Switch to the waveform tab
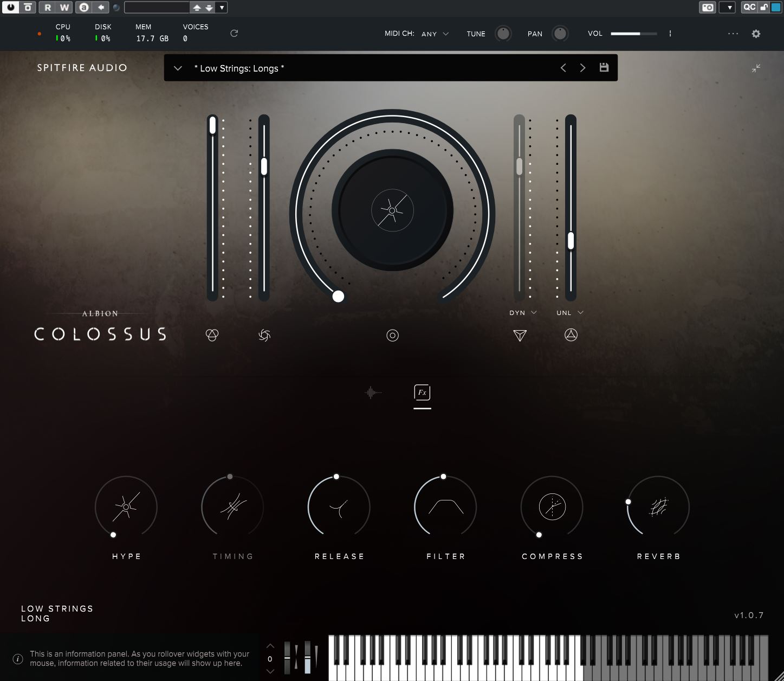Image resolution: width=784 pixels, height=681 pixels. [x=373, y=392]
